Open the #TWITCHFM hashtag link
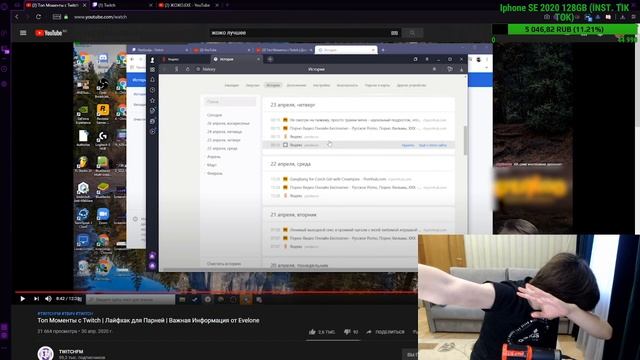 click(49, 313)
